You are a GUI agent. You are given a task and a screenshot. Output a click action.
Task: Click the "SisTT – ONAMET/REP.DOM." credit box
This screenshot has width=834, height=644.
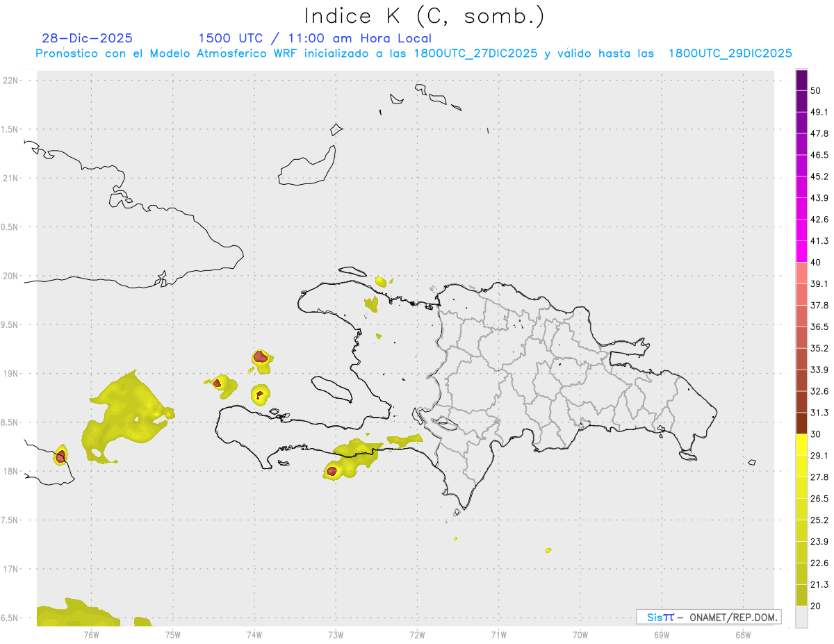(708, 617)
